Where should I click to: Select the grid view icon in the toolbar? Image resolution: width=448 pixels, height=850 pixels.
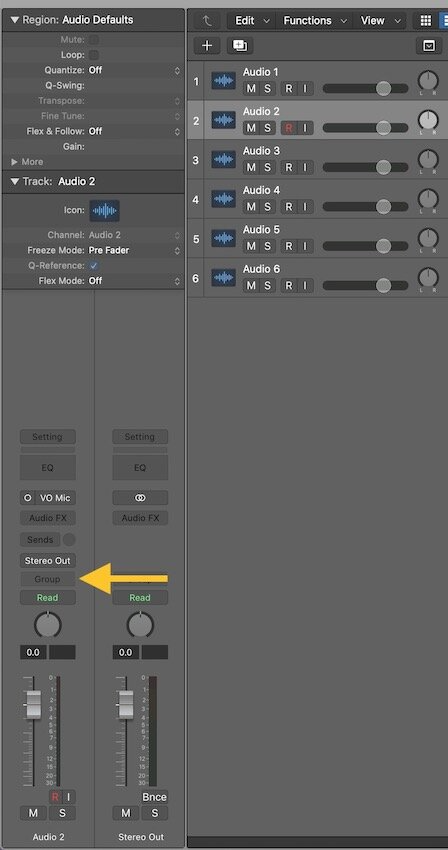426,21
